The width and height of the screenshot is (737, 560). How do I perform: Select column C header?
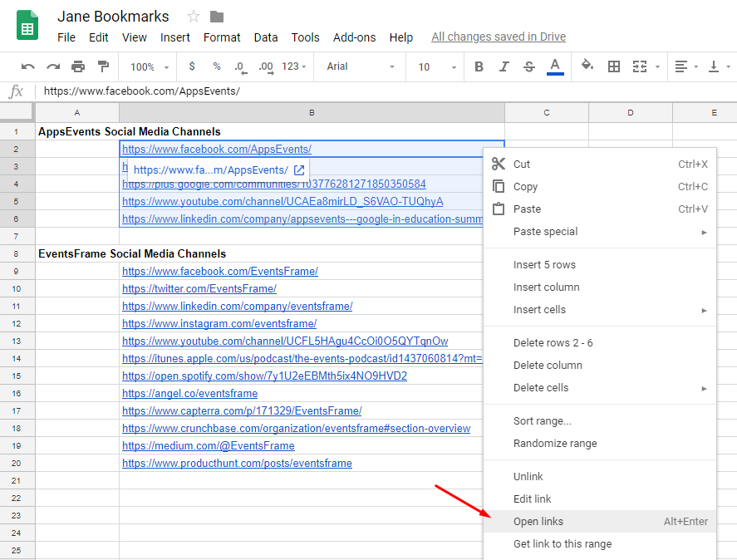547,113
